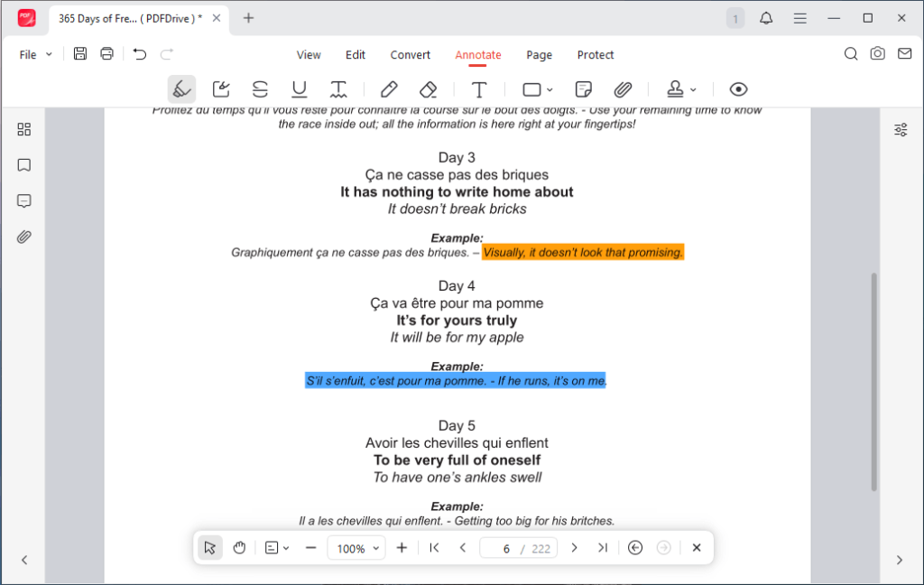Image resolution: width=924 pixels, height=585 pixels.
Task: Add a file Attachment annotation
Action: pyautogui.click(x=623, y=89)
